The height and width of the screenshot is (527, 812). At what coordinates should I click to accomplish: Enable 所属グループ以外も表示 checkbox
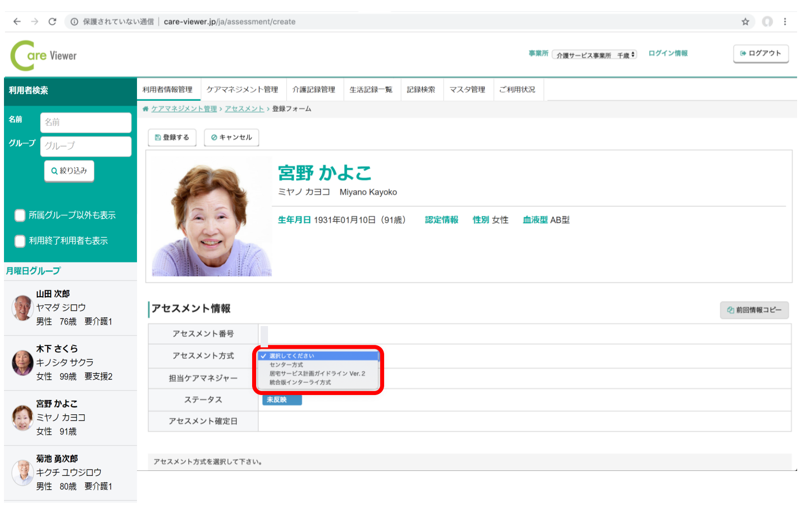point(20,215)
